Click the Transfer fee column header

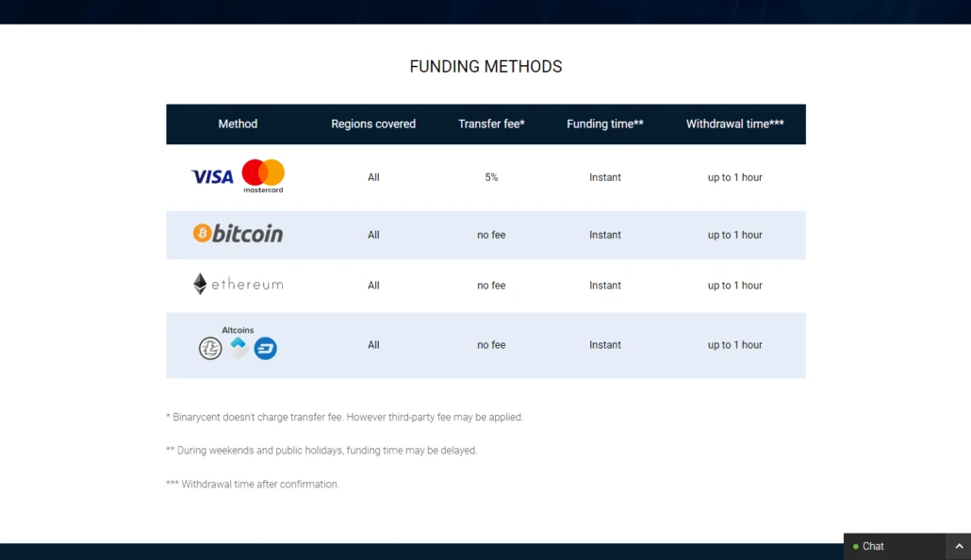click(x=492, y=124)
